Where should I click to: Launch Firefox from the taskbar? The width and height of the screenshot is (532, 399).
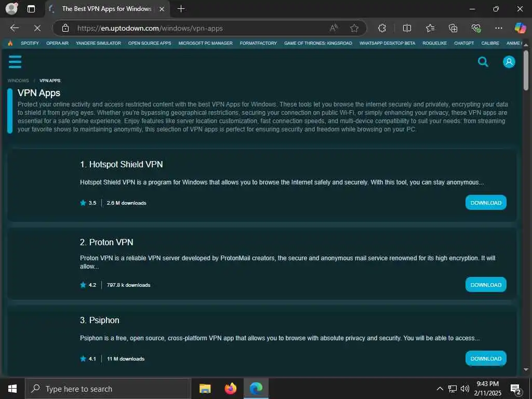pyautogui.click(x=230, y=389)
